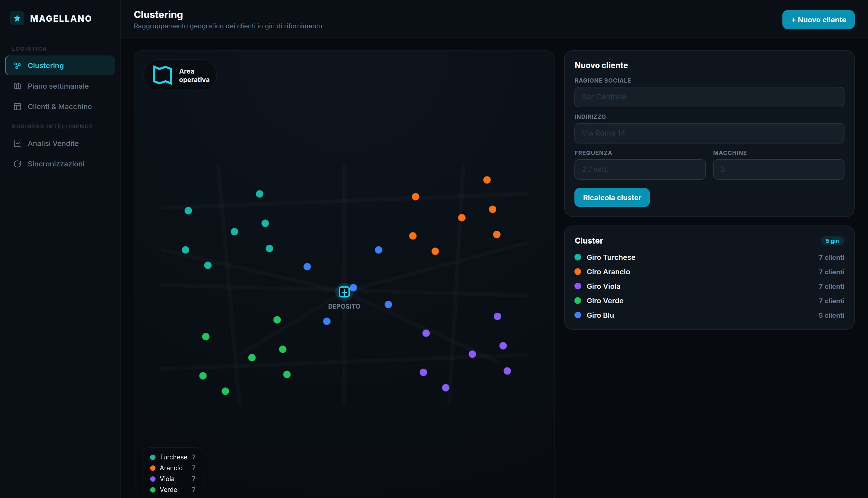This screenshot has width=868, height=498.
Task: Click the Clienti & Macchine table icon
Action: (17, 106)
